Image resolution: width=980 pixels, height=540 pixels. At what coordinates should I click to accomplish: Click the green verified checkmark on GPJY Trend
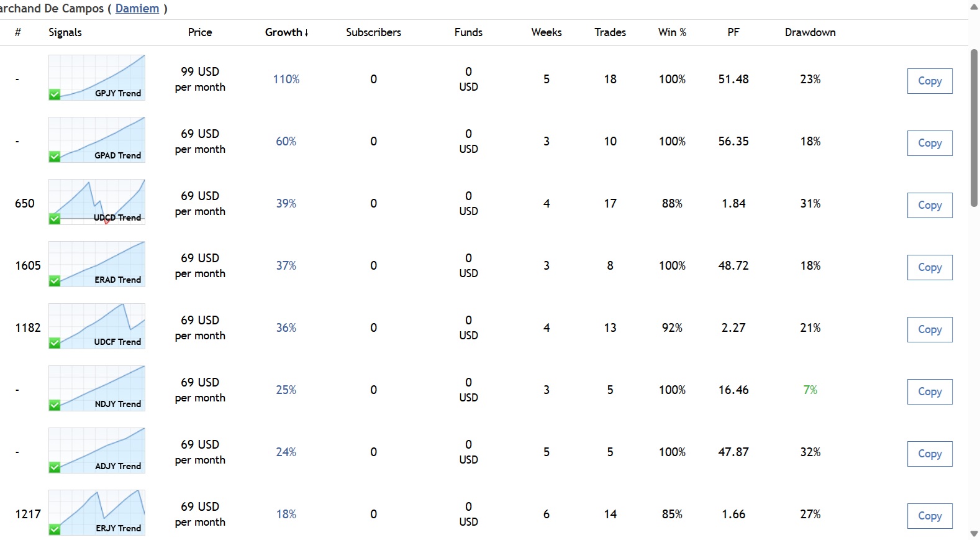point(55,94)
